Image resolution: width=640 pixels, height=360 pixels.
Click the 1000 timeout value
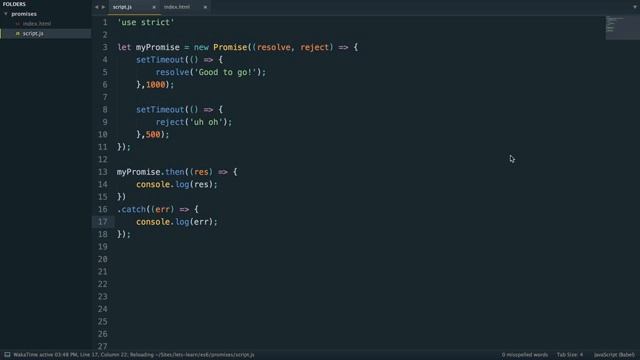pos(156,84)
